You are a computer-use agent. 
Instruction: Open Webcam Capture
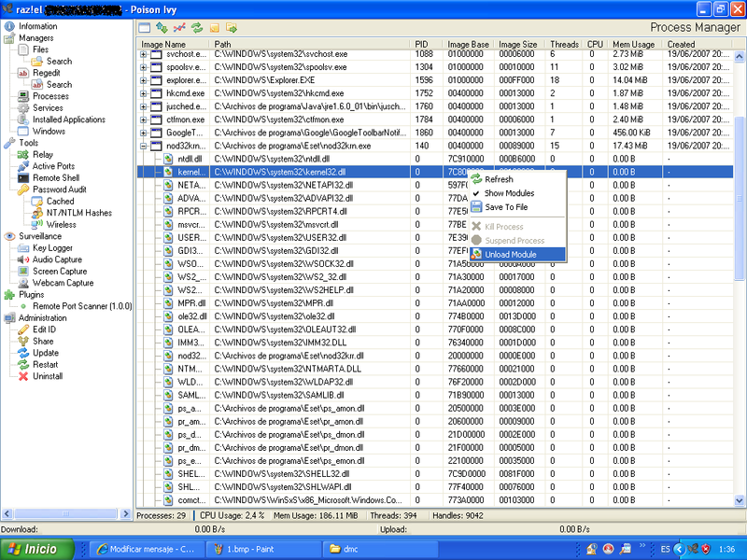point(63,283)
